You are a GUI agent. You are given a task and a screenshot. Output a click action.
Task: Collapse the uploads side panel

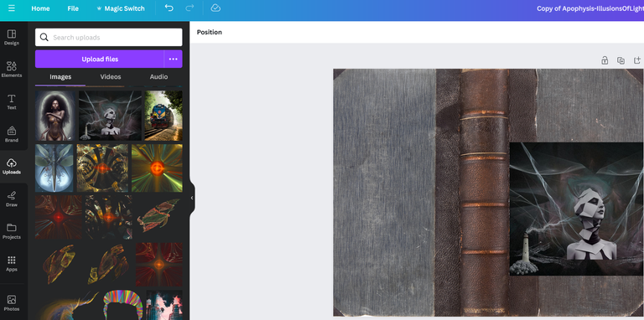point(192,198)
